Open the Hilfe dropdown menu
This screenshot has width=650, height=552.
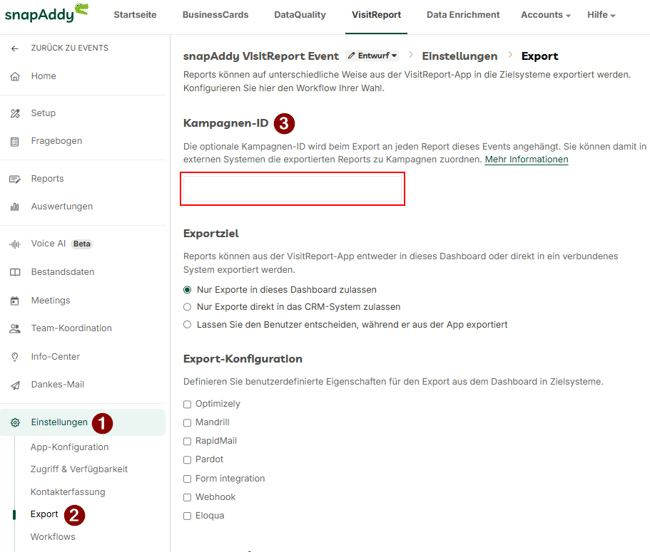click(601, 15)
